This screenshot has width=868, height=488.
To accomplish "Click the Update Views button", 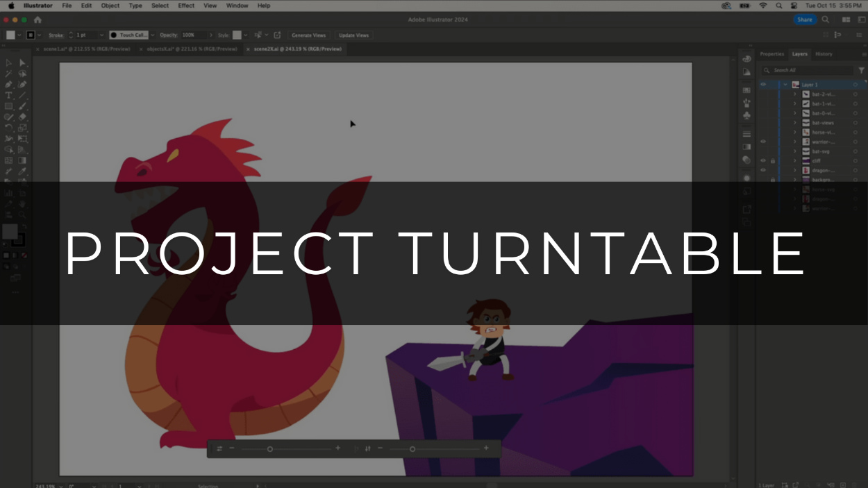I will click(353, 35).
